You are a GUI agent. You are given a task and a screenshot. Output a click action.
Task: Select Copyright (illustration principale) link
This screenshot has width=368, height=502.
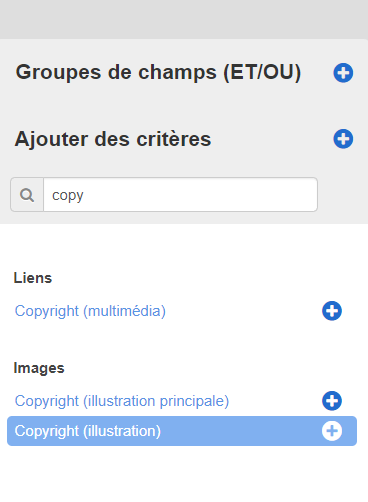(x=122, y=401)
